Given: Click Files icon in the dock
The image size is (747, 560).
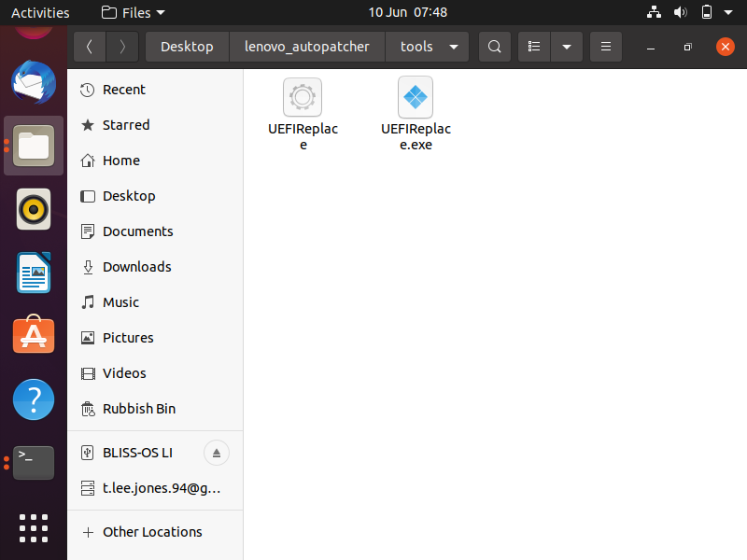Looking at the screenshot, I should pos(34,146).
